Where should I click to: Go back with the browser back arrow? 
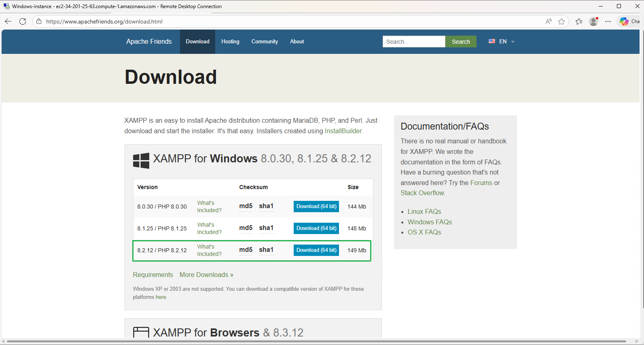pos(8,21)
